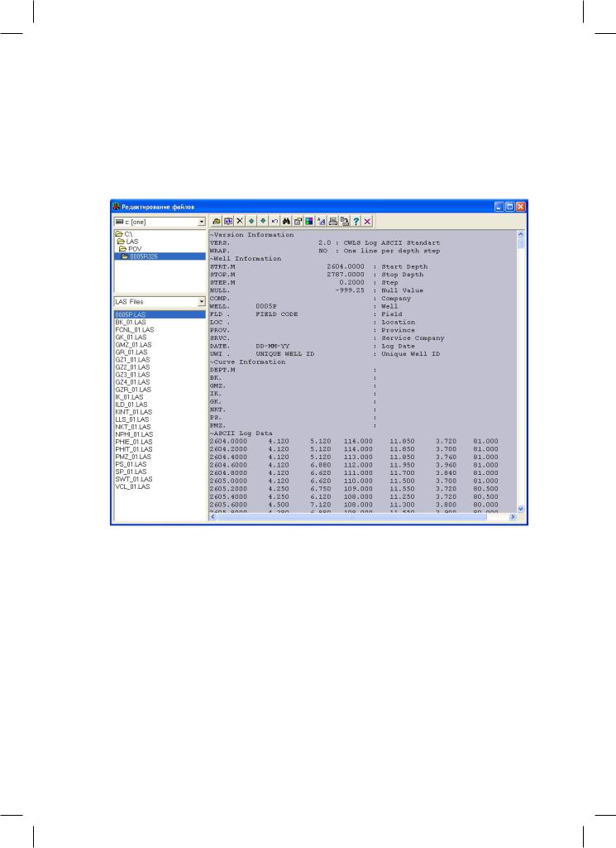The height and width of the screenshot is (848, 616).
Task: Click the vertical scrollbar down arrow
Action: click(x=521, y=509)
